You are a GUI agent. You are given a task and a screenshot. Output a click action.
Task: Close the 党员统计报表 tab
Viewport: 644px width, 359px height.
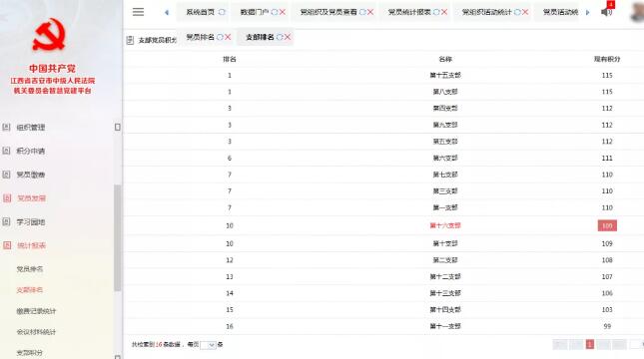[x=444, y=12]
